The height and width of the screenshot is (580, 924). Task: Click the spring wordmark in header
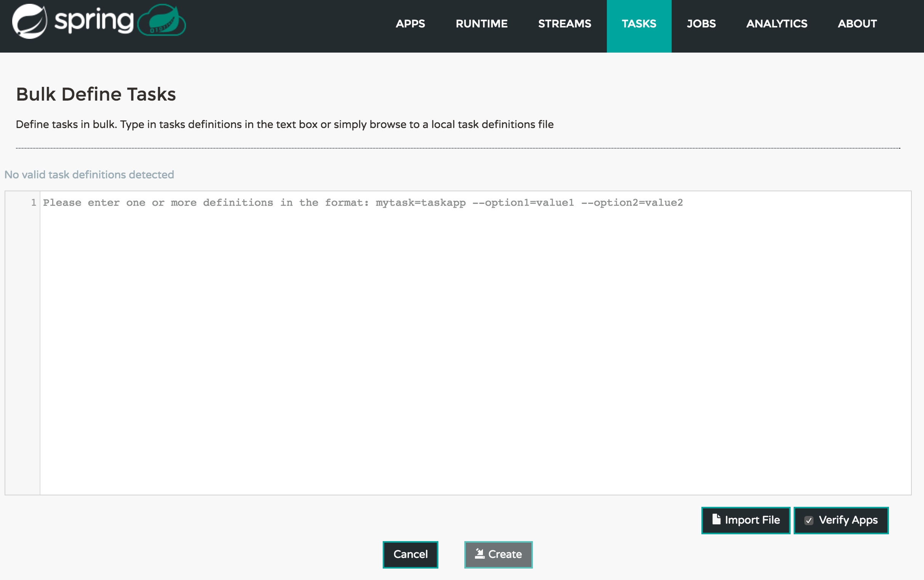tap(94, 21)
